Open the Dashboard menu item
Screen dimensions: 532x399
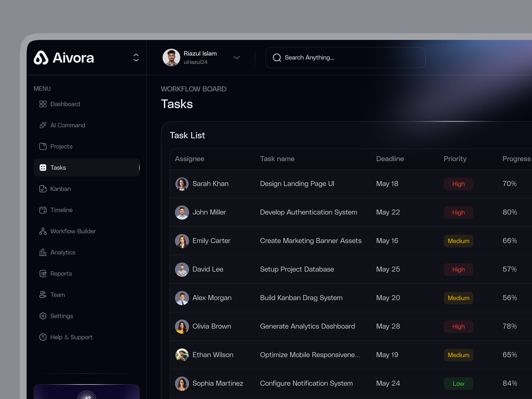point(87,104)
